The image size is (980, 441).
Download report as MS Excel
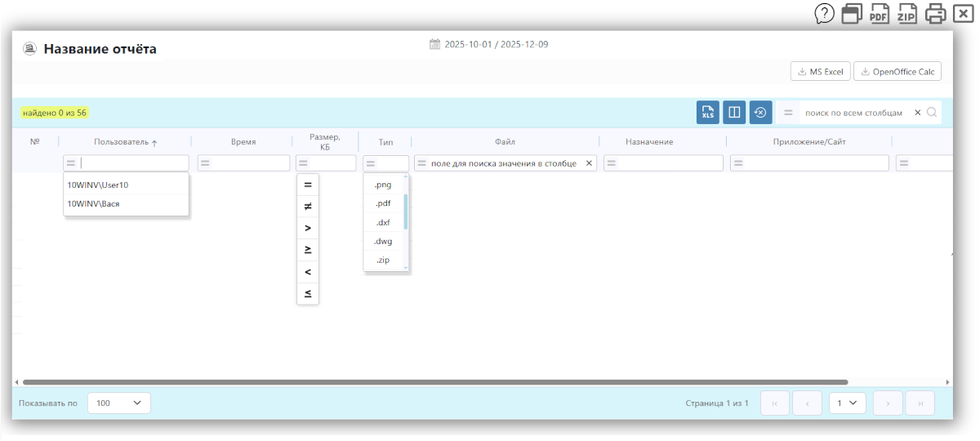821,72
